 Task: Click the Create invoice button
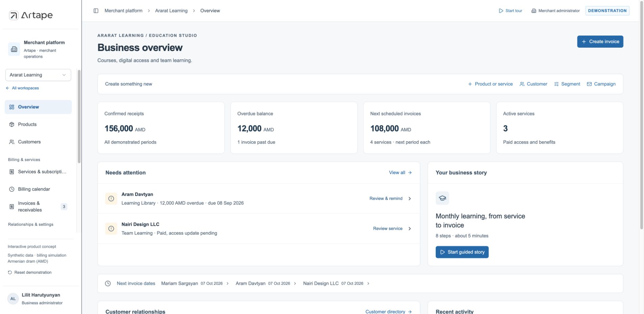[x=600, y=42]
